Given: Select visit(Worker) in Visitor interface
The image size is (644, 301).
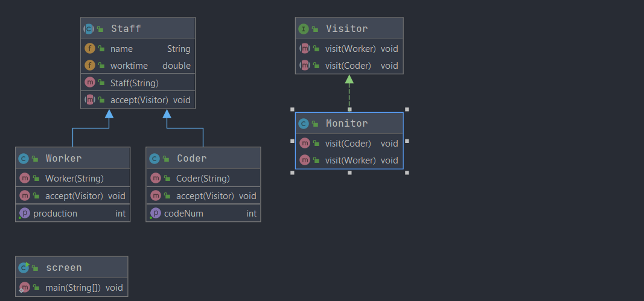Looking at the screenshot, I should click(349, 49).
